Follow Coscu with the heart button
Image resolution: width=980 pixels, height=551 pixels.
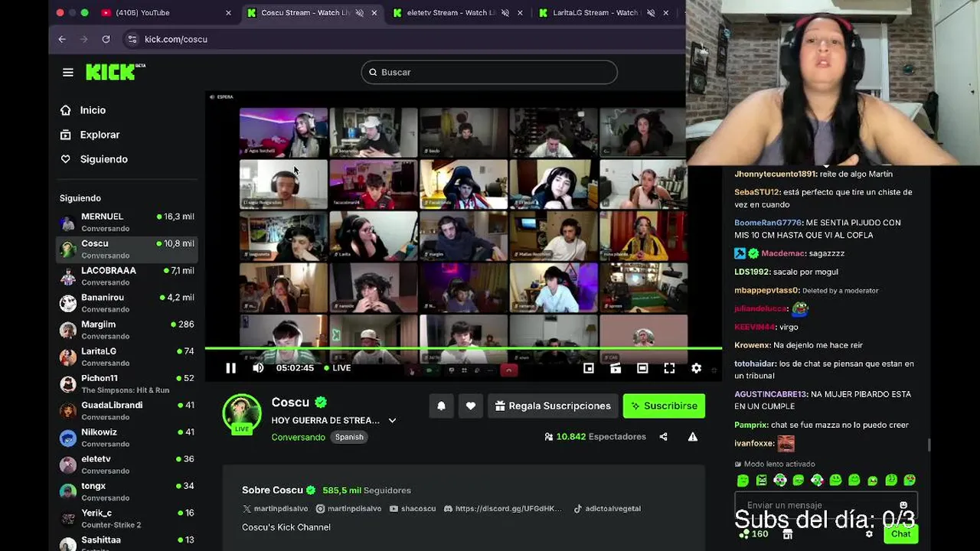(471, 406)
